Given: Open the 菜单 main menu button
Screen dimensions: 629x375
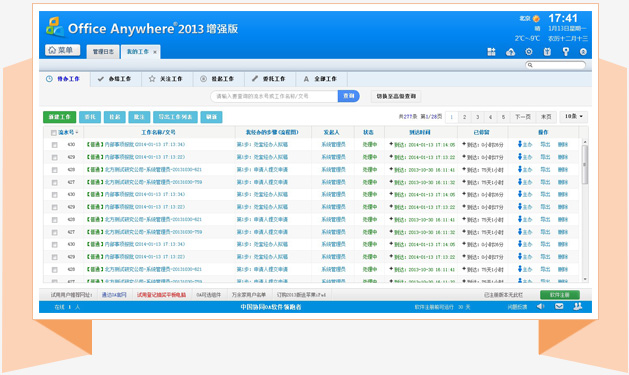Looking at the screenshot, I should coord(62,50).
